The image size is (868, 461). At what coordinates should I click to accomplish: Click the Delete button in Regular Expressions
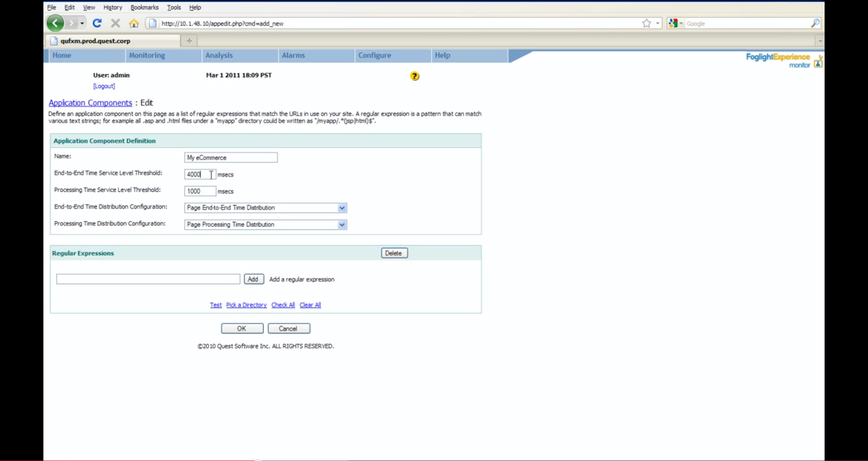[x=394, y=253]
